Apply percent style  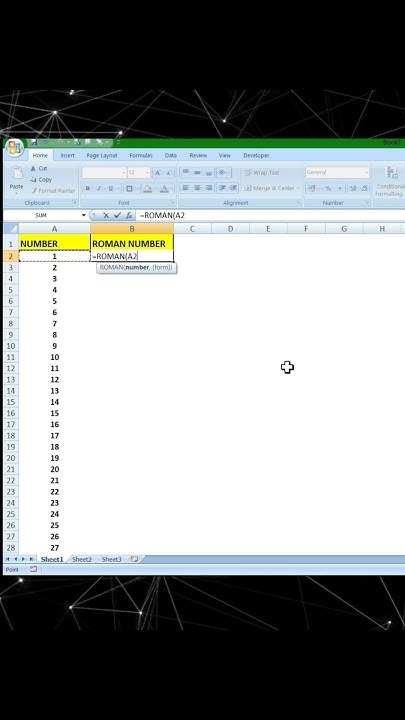tap(328, 188)
